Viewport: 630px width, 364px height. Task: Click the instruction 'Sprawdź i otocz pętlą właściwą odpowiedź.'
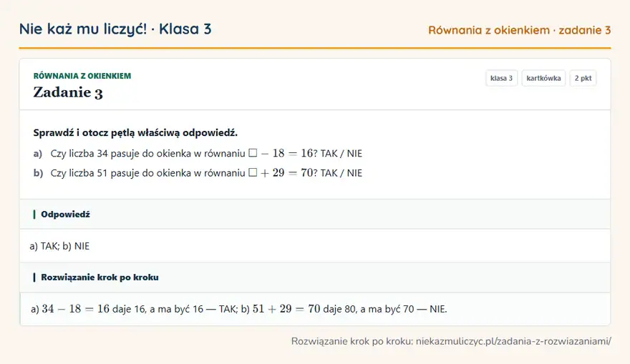tap(135, 133)
